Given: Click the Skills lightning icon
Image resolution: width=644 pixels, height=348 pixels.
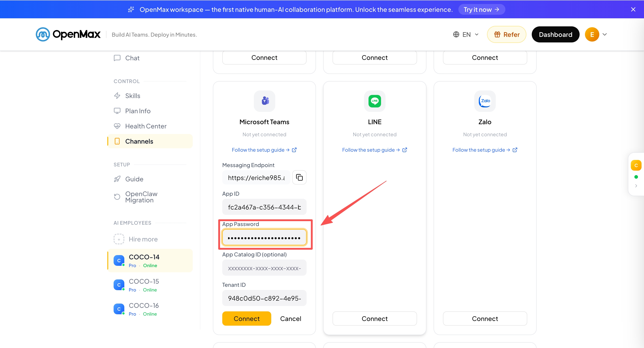Looking at the screenshot, I should pyautogui.click(x=117, y=96).
